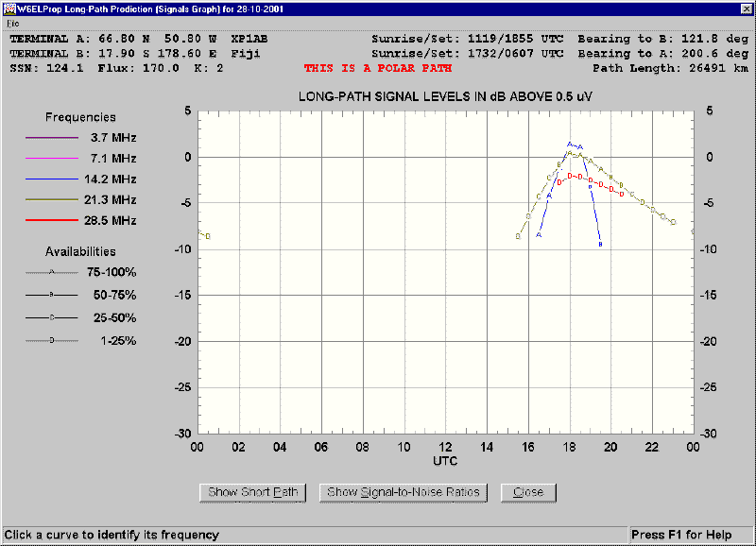Click the Terminal A name 'XP1AB'
The image size is (756, 546).
click(x=249, y=39)
